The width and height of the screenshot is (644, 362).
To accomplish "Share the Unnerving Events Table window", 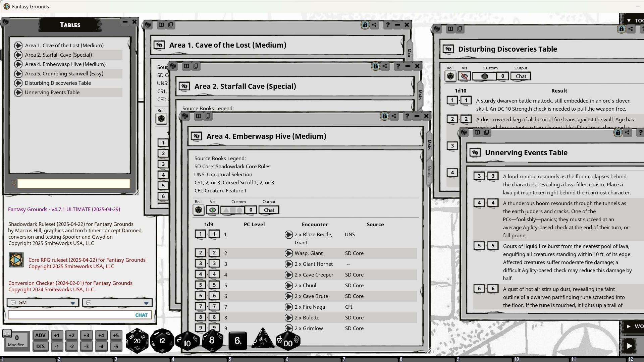I will [627, 132].
